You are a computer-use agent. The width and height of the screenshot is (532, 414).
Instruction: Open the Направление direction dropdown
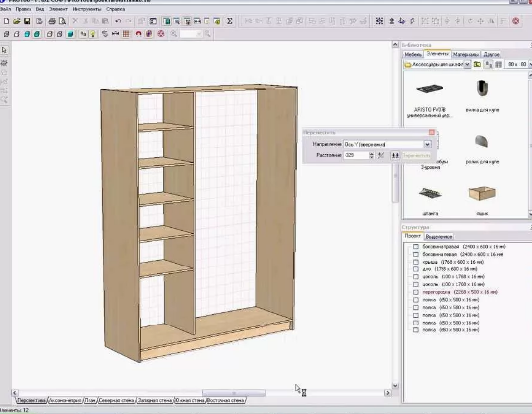click(427, 144)
